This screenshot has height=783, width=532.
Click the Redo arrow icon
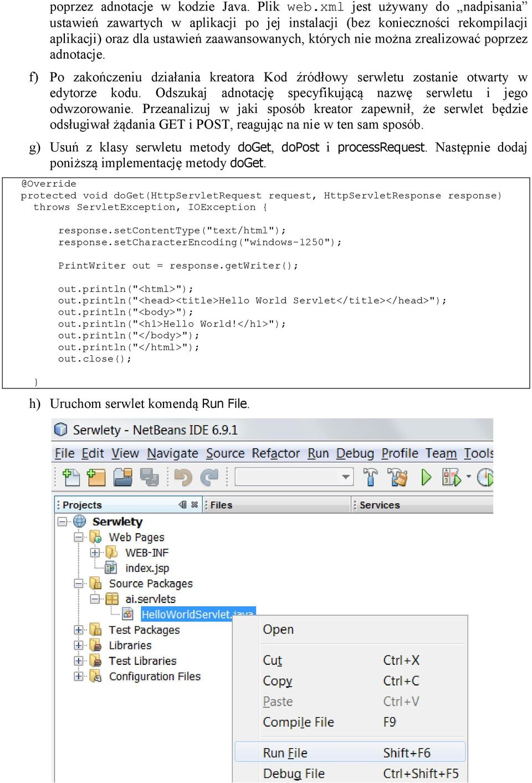point(209,477)
